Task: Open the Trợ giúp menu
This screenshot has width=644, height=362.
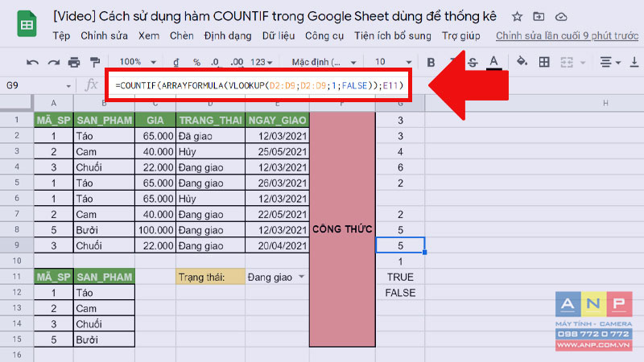Action: click(460, 36)
